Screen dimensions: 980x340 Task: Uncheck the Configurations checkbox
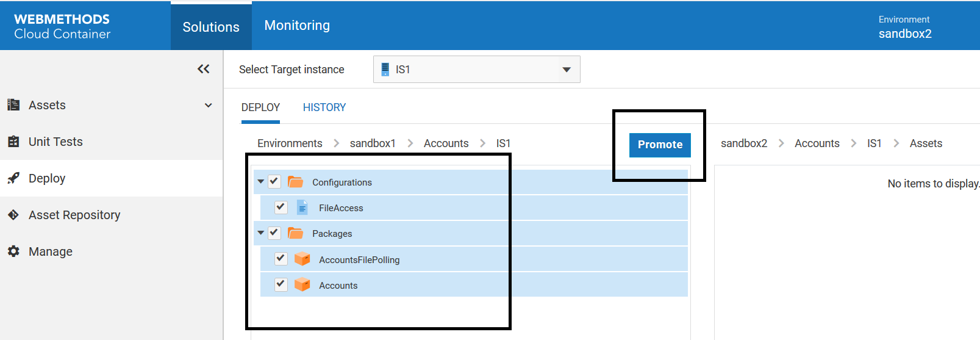tap(274, 181)
